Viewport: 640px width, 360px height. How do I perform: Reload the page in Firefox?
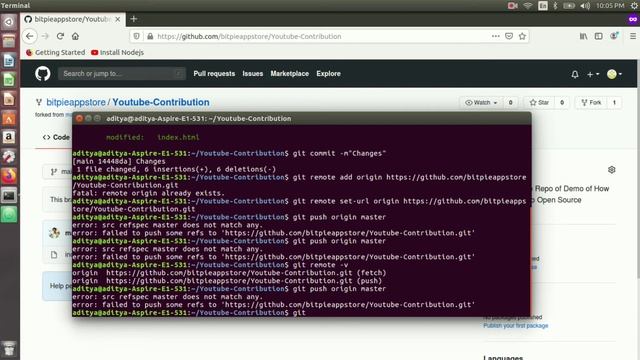tap(60, 36)
